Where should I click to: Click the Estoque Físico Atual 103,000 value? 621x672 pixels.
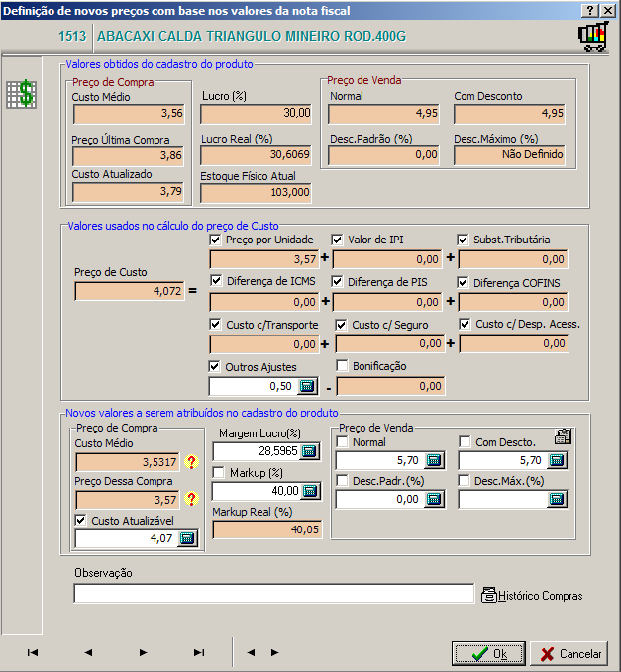[x=256, y=192]
